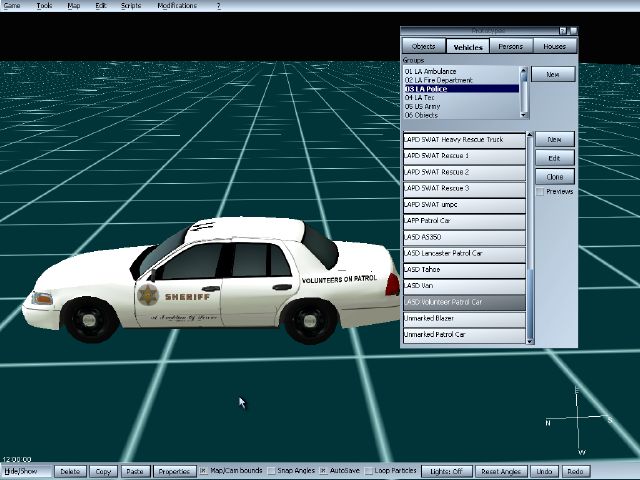This screenshot has height=480, width=640.
Task: Open the Properties button
Action: pyautogui.click(x=174, y=471)
